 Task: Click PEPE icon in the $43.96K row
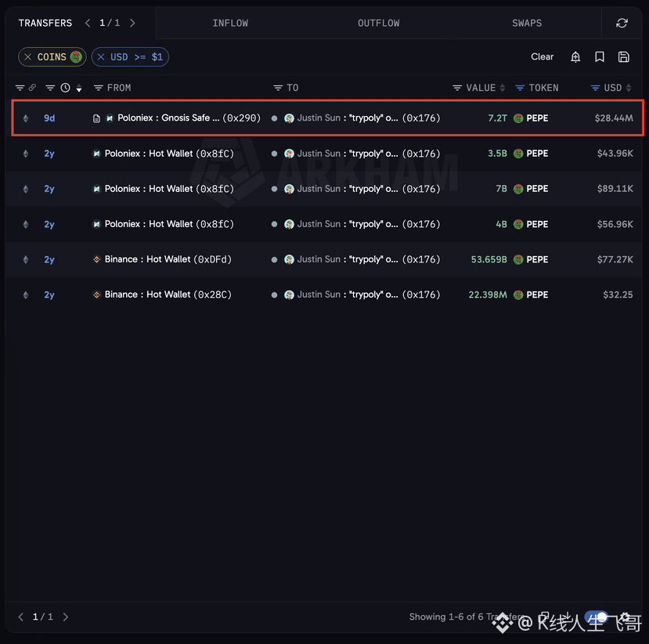[x=518, y=154]
